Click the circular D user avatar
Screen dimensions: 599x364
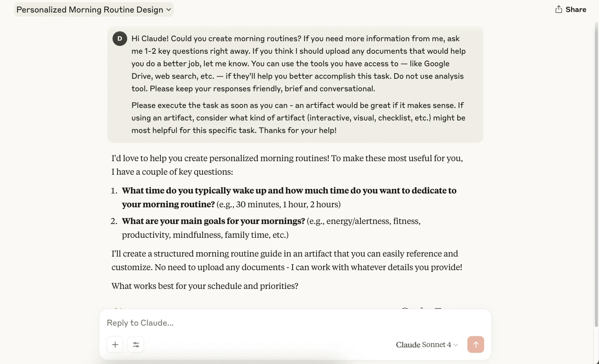119,38
